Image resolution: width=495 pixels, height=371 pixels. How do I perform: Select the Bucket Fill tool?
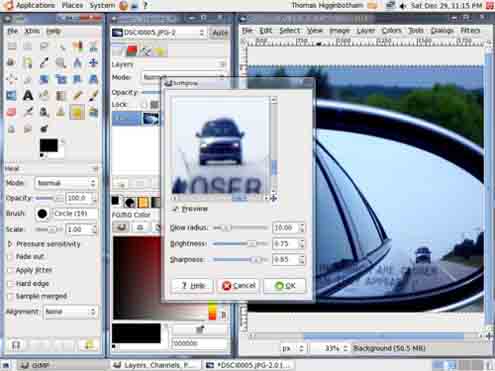click(x=44, y=96)
